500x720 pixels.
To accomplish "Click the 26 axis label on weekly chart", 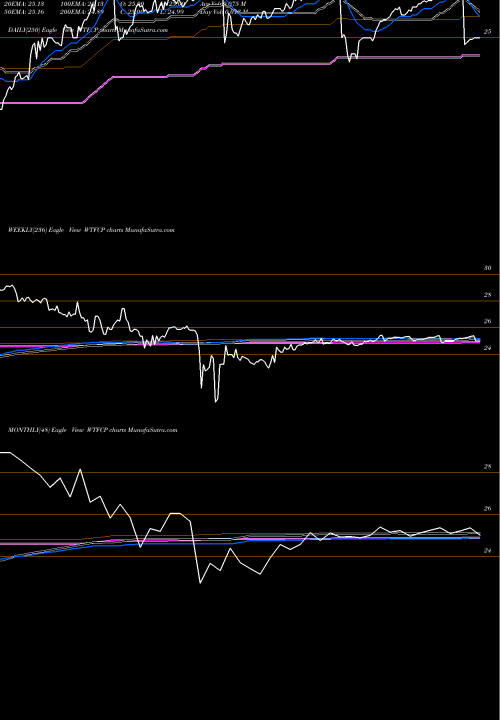I will pos(487,321).
